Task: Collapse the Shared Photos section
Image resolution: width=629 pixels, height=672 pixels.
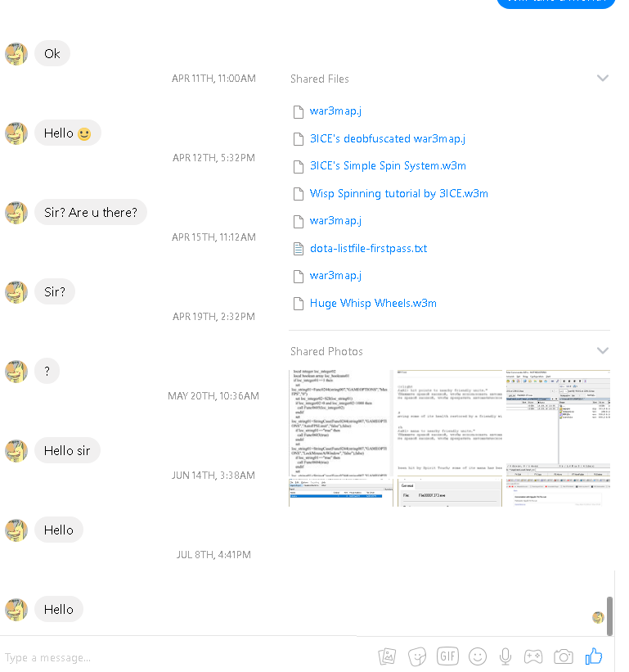Action: 603,350
